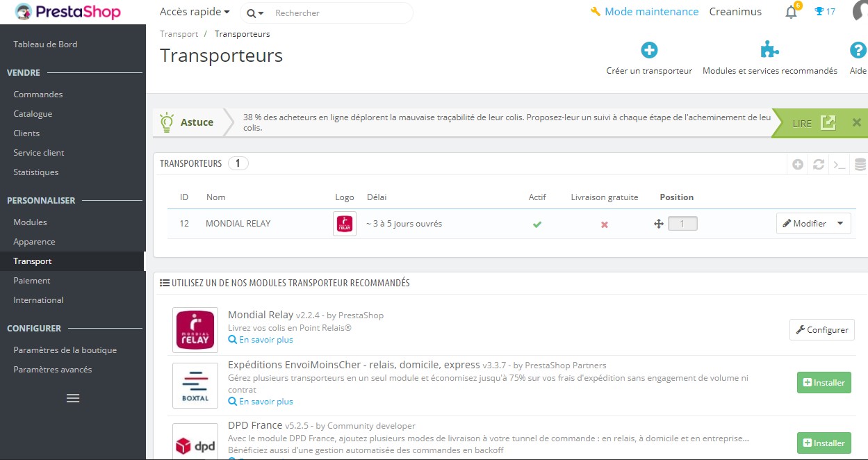
Task: Refresh the Transporteurs list
Action: click(819, 165)
